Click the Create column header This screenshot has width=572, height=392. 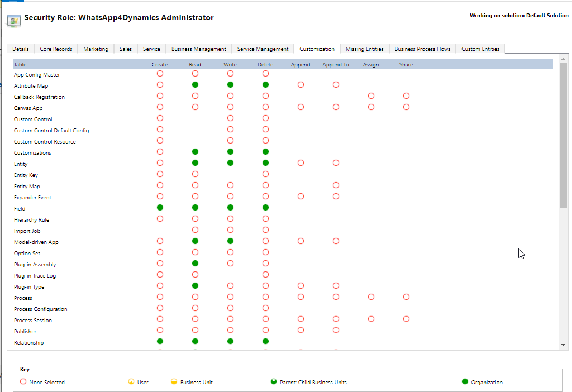point(160,65)
